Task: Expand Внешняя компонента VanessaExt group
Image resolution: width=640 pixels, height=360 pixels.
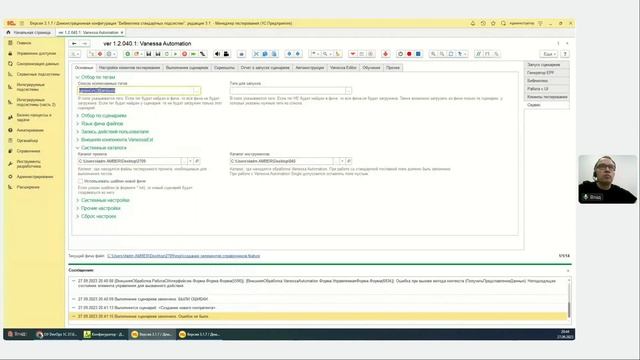Action: tap(116, 140)
